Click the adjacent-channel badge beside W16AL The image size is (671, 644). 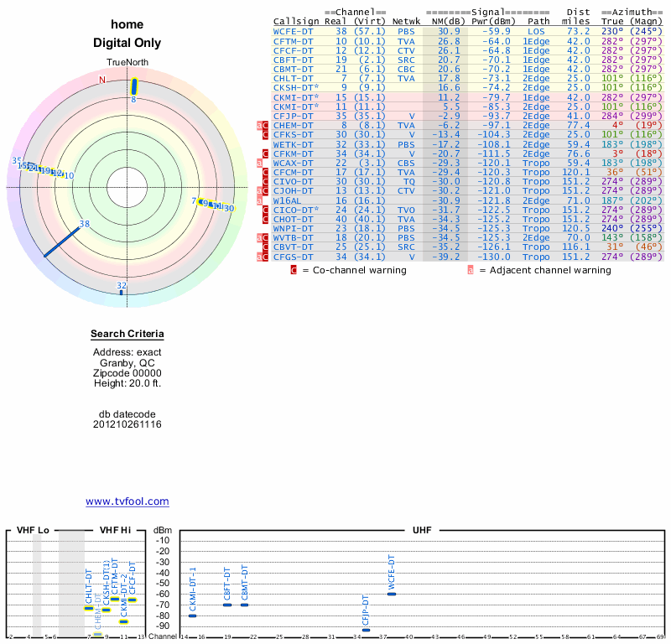click(x=259, y=200)
